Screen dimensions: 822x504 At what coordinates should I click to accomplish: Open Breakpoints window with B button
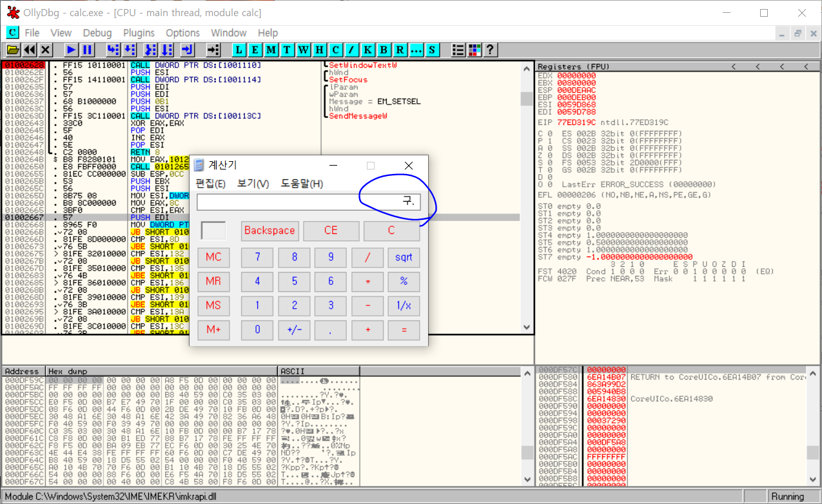pos(384,50)
